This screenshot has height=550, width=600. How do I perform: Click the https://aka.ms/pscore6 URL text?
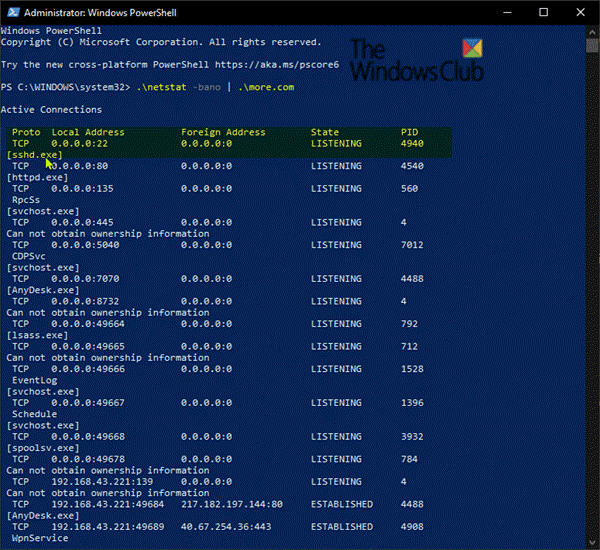277,65
